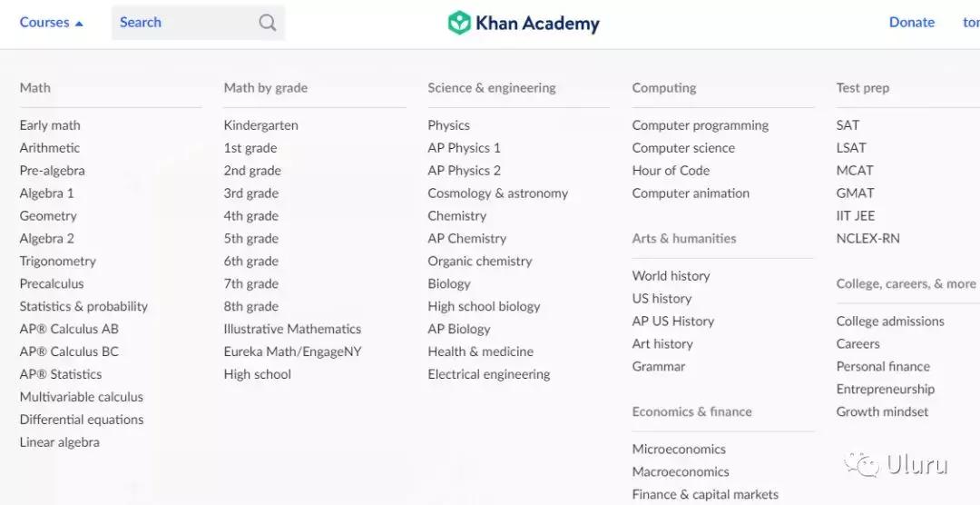The height and width of the screenshot is (505, 980).
Task: Click the Khan Academy logo
Action: (x=524, y=23)
